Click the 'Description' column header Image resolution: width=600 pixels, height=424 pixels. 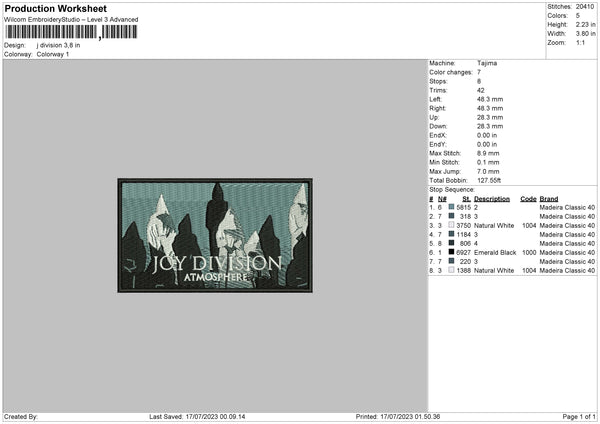(492, 199)
